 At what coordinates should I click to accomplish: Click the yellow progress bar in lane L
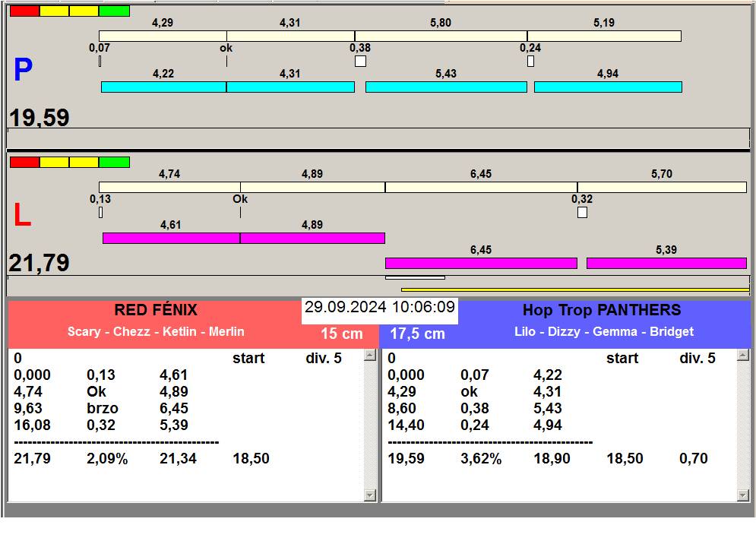tap(574, 289)
